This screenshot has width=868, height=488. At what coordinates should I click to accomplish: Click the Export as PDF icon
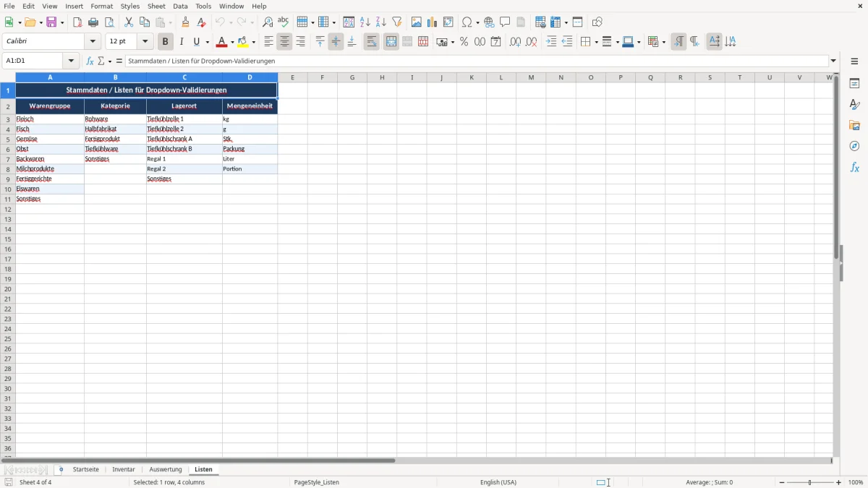click(77, 22)
